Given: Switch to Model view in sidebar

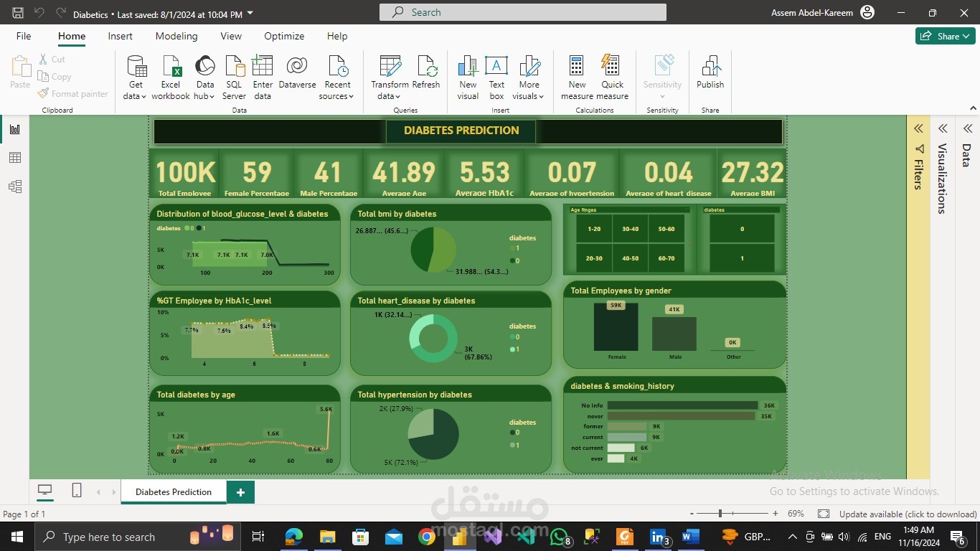Looking at the screenshot, I should pos(15,187).
